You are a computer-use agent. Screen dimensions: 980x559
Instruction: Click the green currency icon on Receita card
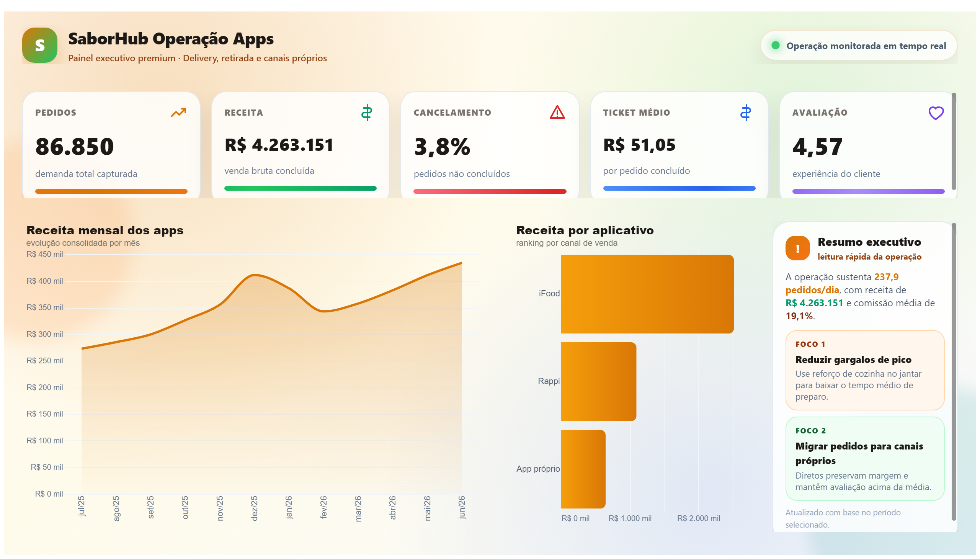[x=367, y=113]
